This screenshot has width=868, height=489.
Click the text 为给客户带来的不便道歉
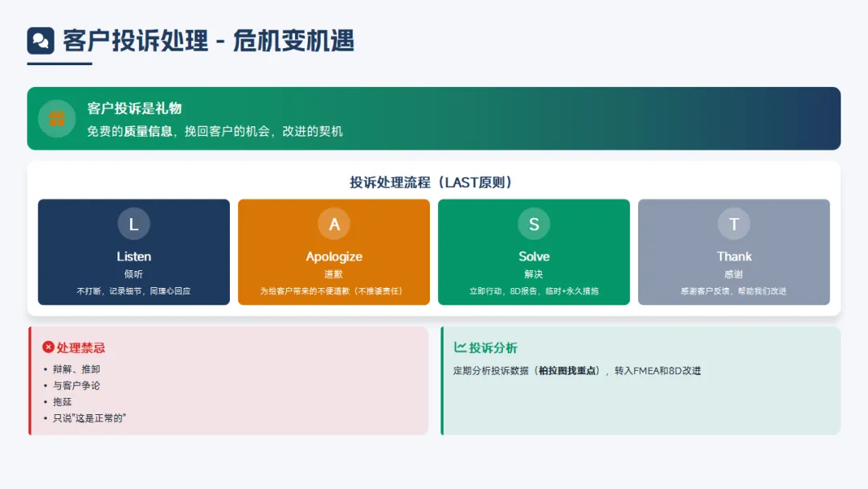[x=305, y=290]
